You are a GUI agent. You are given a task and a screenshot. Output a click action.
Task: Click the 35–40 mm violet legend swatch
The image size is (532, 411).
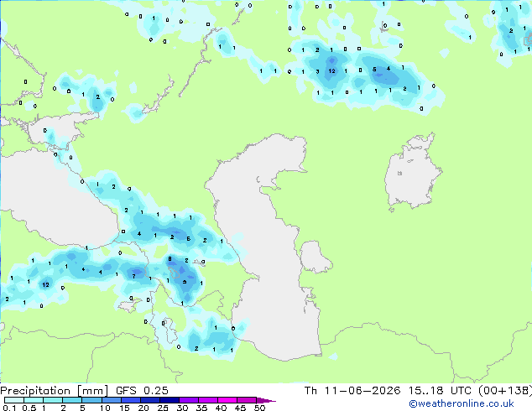(208, 400)
